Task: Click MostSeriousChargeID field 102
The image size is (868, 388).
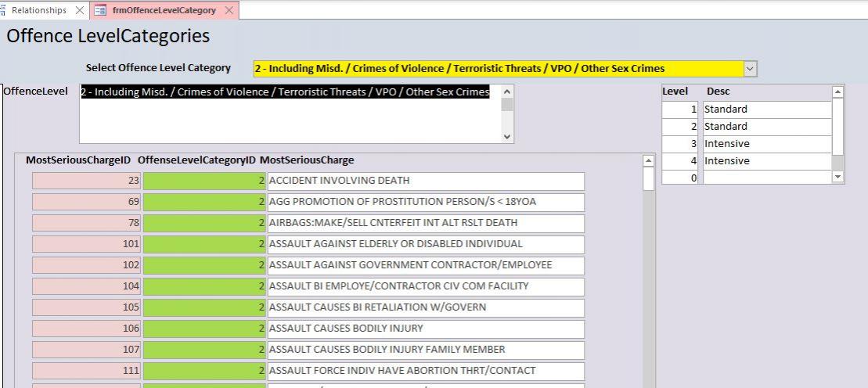Action: pyautogui.click(x=86, y=265)
